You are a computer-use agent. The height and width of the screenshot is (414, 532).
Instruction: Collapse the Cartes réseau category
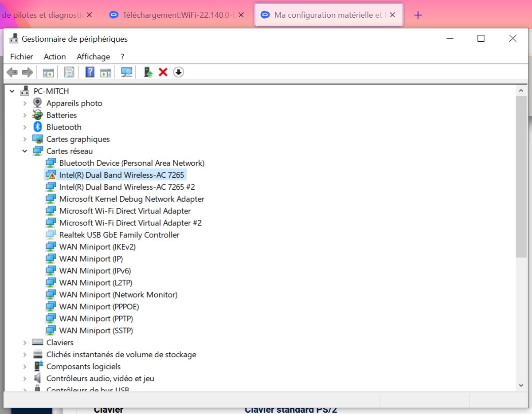tap(25, 151)
